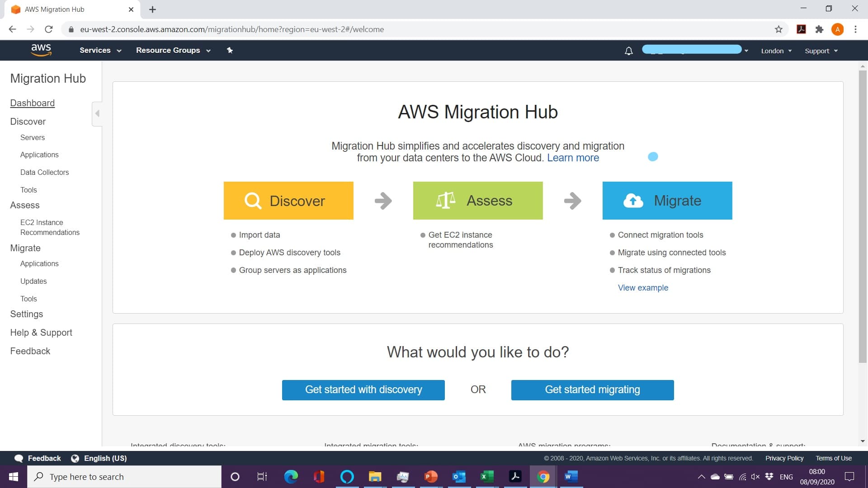Viewport: 868px width, 488px height.
Task: Collapse the Migration Hub sidebar
Action: (97, 113)
